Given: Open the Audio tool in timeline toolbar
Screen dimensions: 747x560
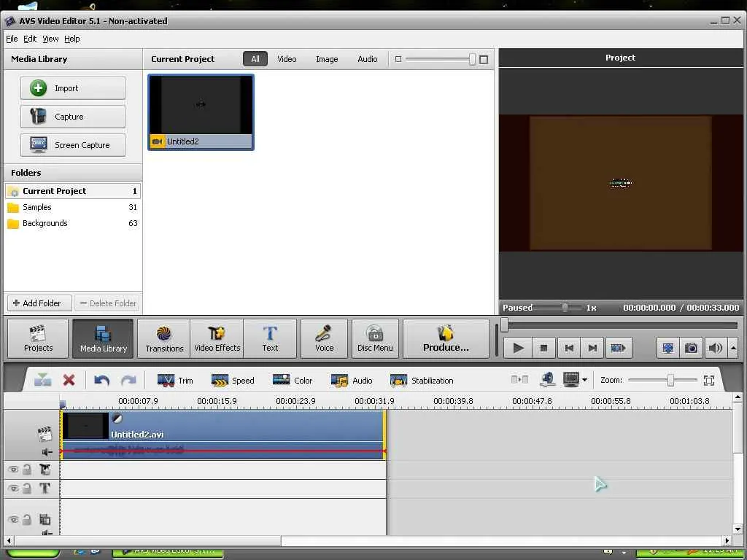Looking at the screenshot, I should coord(352,381).
